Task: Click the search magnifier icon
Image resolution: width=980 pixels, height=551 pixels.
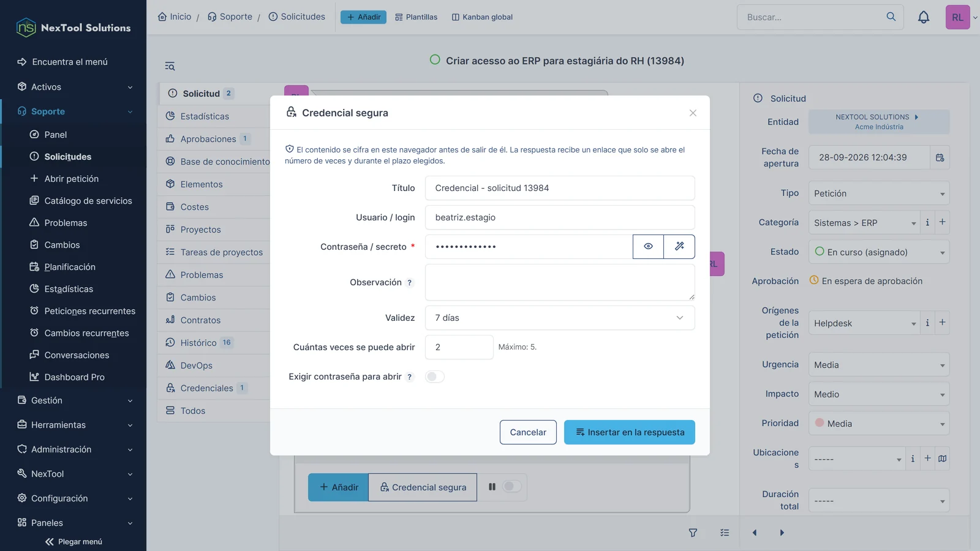Action: (891, 17)
